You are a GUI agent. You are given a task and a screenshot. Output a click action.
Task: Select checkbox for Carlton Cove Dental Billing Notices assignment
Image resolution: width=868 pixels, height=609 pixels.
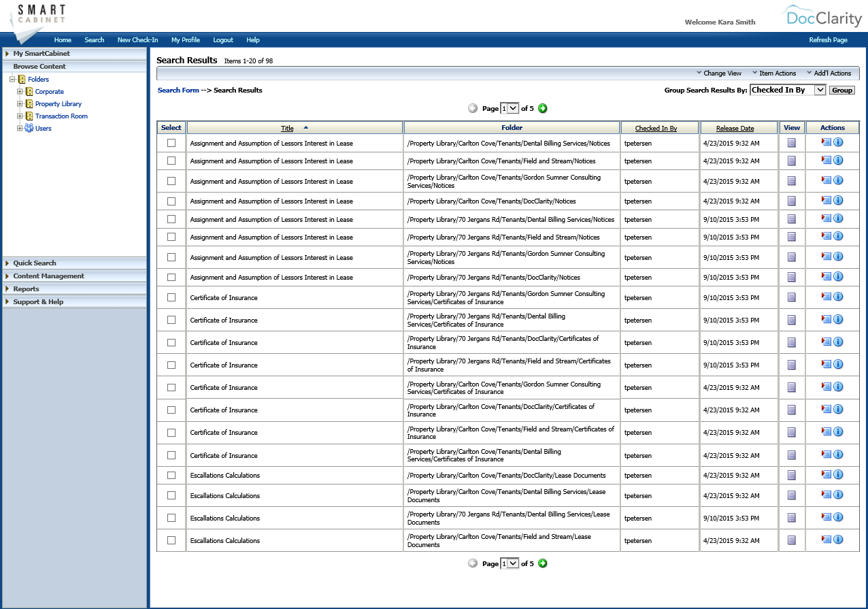click(x=171, y=143)
